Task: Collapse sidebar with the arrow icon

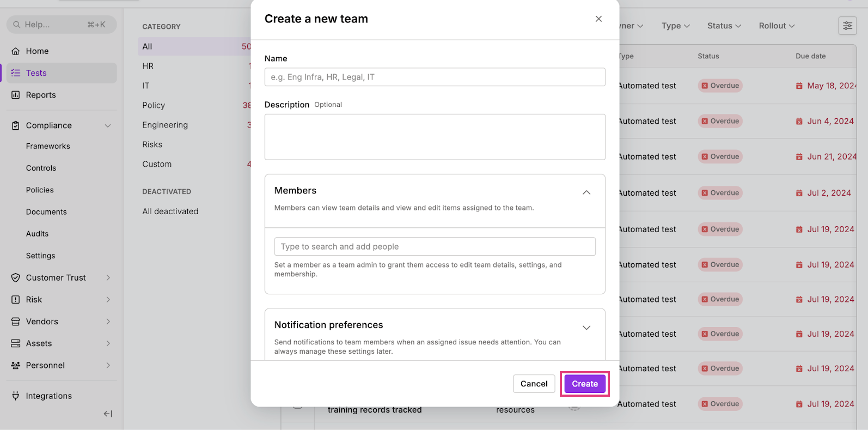Action: click(x=108, y=414)
